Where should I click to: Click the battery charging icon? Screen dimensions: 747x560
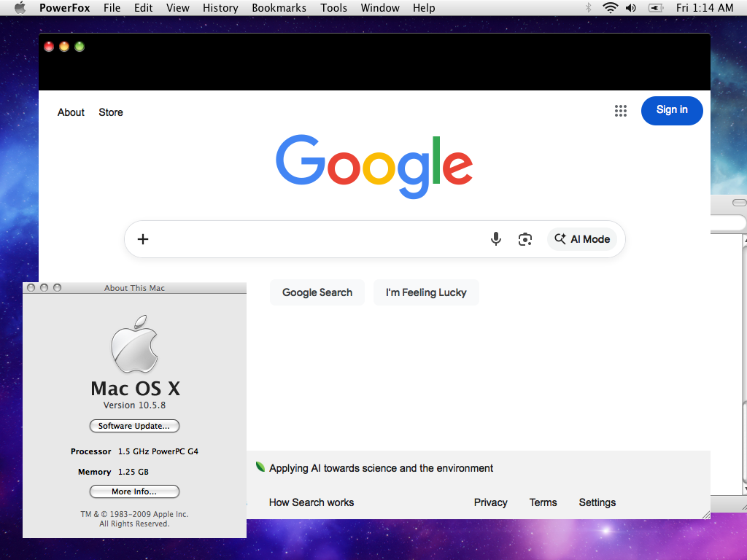[656, 7]
